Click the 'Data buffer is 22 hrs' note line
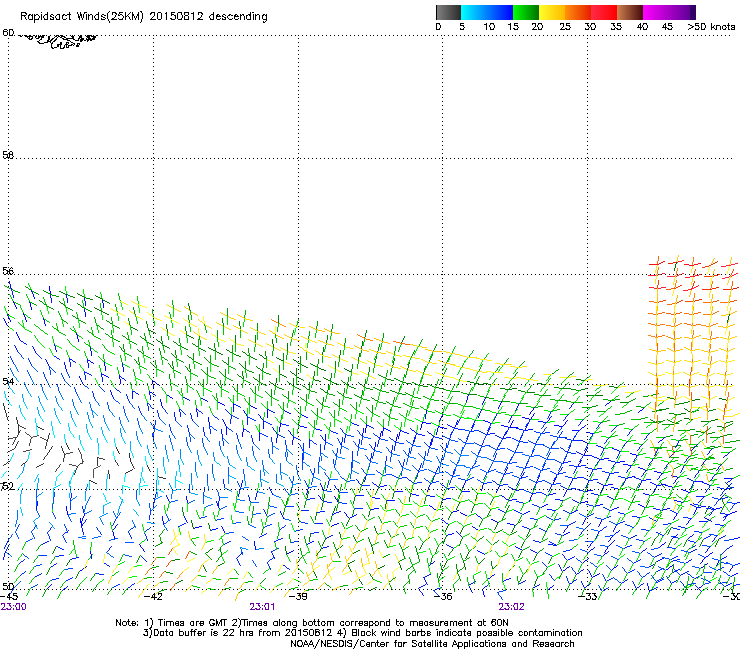The height and width of the screenshot is (650, 740). [x=362, y=633]
